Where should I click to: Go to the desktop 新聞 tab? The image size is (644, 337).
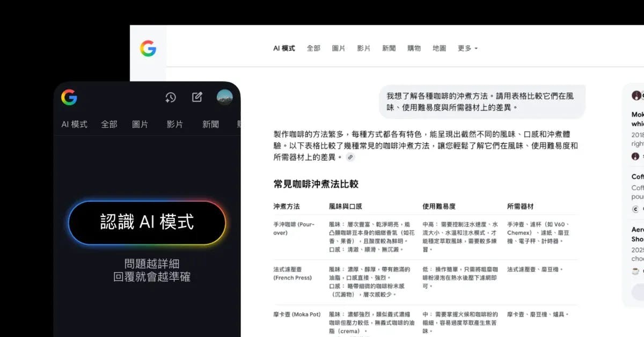(x=389, y=48)
